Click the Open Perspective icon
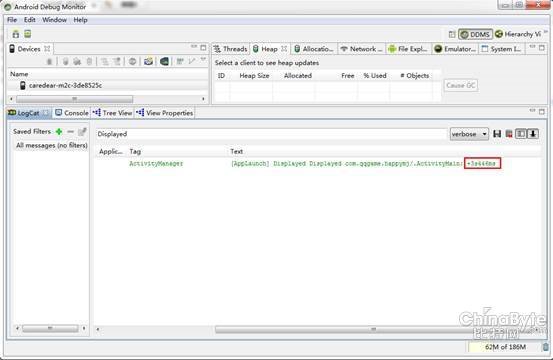This screenshot has height=360, width=553. (x=452, y=34)
